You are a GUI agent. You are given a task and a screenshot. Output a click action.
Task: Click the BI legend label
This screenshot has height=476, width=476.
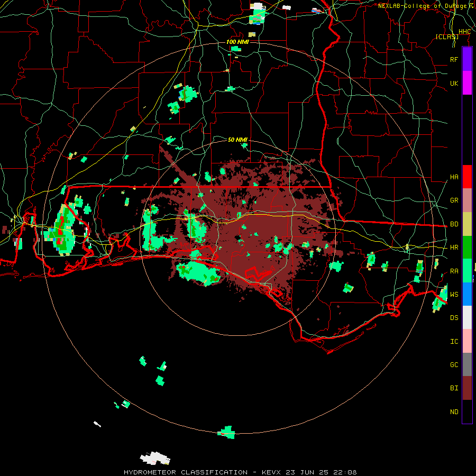click(454, 388)
